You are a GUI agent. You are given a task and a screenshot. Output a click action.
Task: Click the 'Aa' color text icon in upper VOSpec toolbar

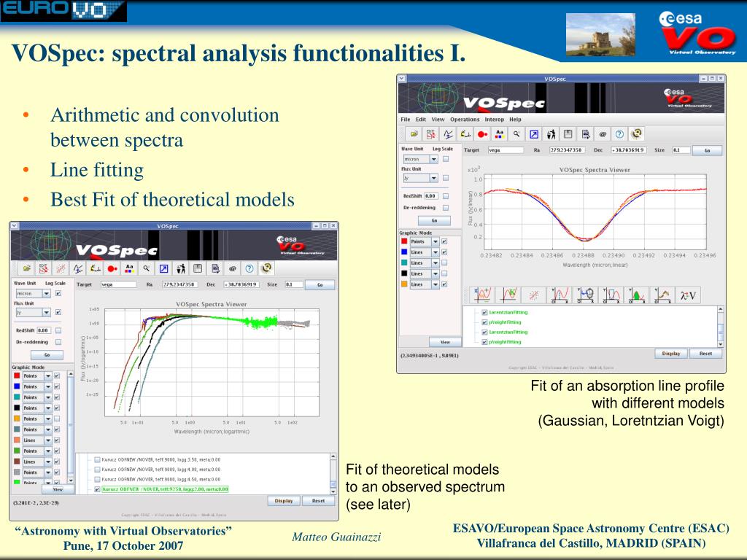click(499, 134)
